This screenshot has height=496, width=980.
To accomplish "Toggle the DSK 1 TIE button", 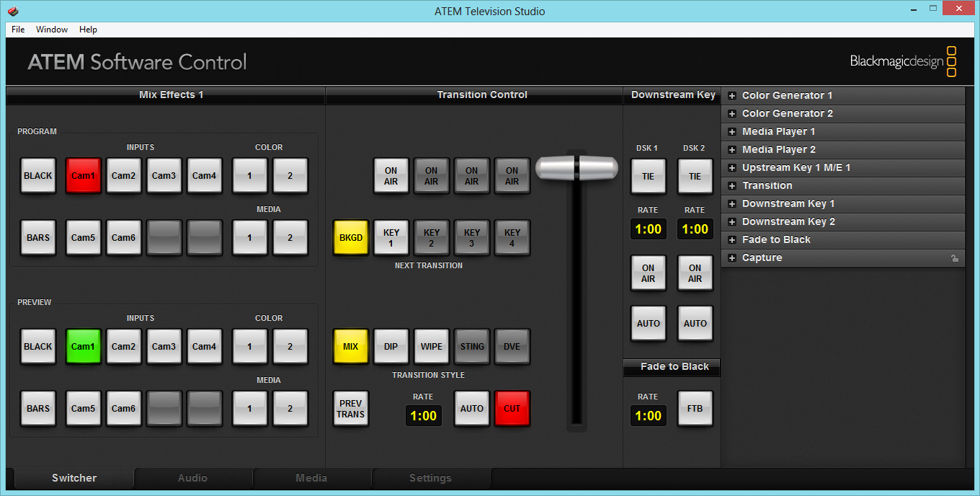I will pos(648,176).
